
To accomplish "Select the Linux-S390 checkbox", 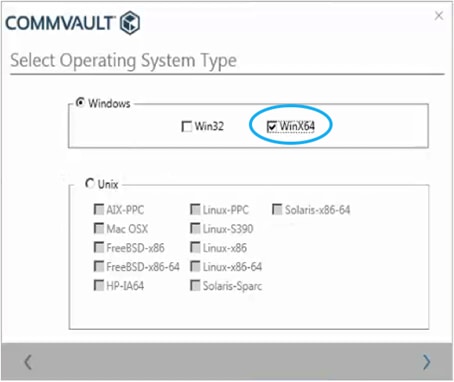I will point(195,229).
